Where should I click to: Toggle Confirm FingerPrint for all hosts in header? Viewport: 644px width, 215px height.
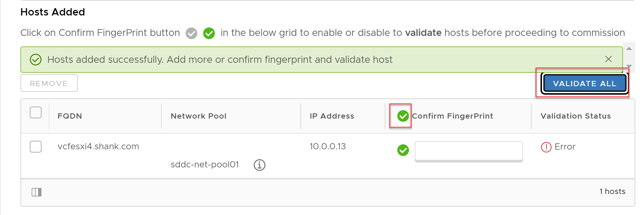[x=403, y=116]
